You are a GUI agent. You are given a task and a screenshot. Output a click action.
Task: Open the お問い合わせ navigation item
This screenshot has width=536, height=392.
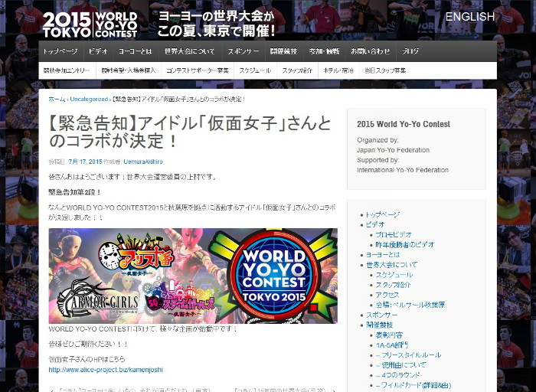coord(370,51)
